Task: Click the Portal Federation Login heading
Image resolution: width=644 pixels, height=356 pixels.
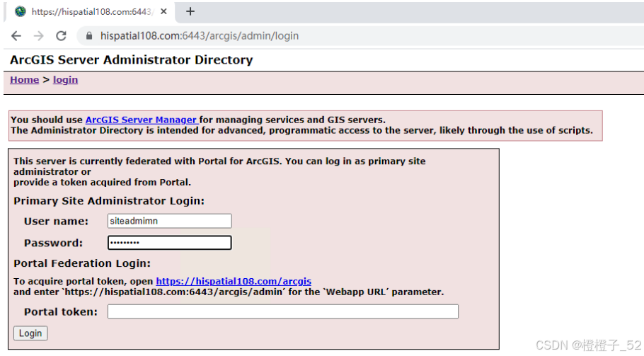Action: [82, 263]
